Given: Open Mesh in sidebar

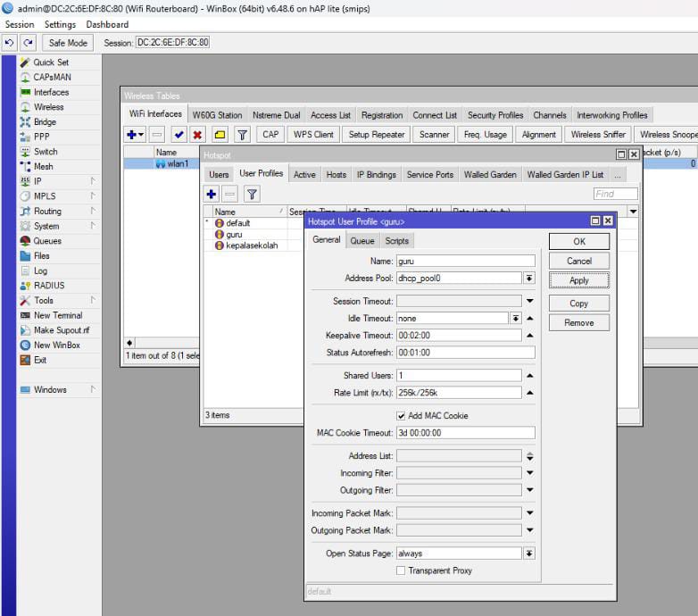Looking at the screenshot, I should (x=43, y=166).
